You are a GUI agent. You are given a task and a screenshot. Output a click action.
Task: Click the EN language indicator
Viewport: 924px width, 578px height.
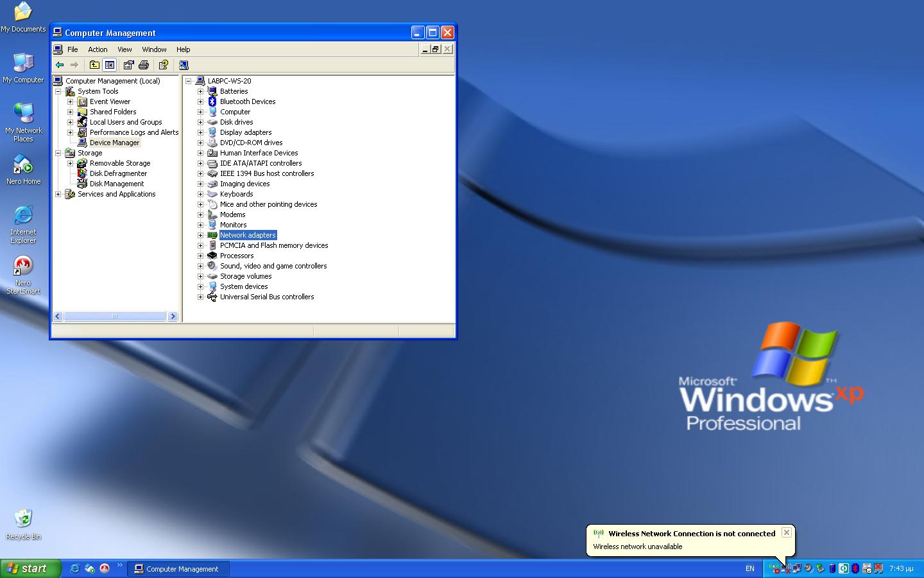pyautogui.click(x=749, y=568)
